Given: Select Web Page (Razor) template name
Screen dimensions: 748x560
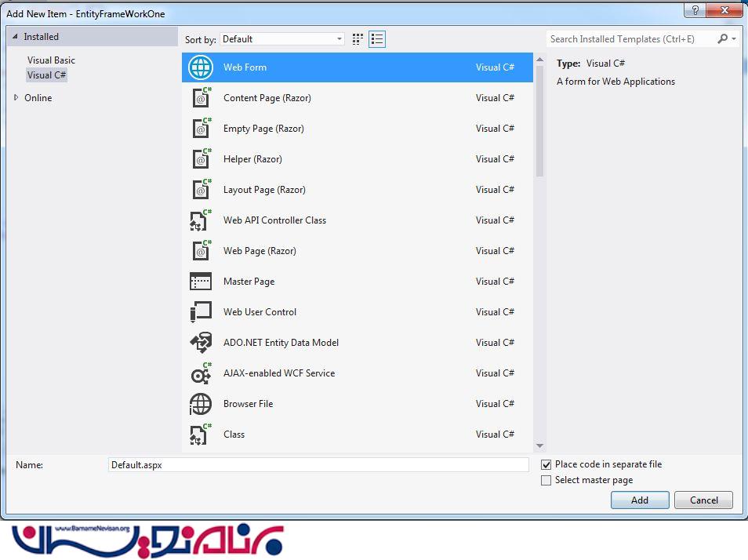Looking at the screenshot, I should (x=260, y=250).
